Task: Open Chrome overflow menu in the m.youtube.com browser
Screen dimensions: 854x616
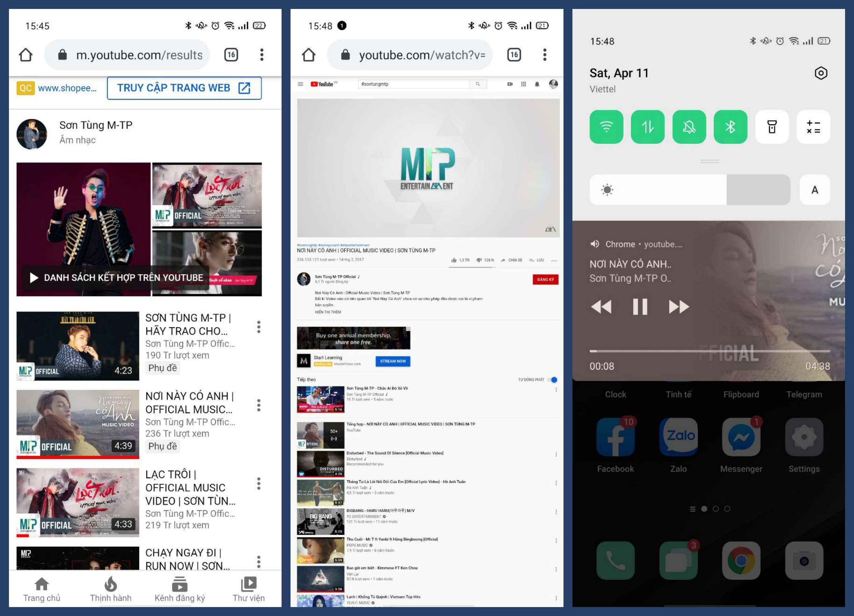Action: 262,55
